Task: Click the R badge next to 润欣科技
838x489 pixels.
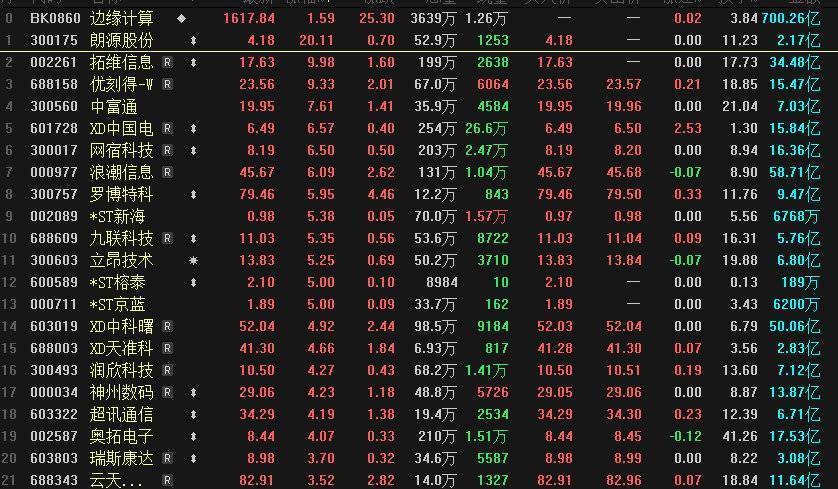Action: pos(167,370)
